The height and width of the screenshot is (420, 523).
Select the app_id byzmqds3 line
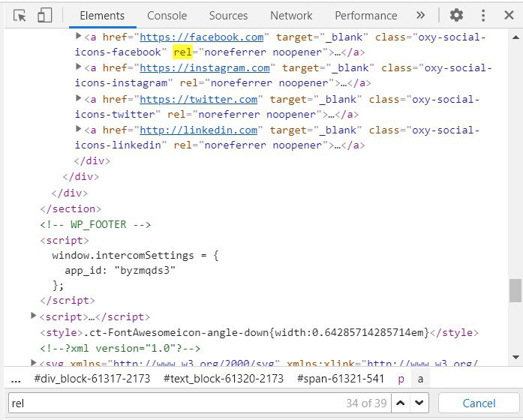click(120, 270)
